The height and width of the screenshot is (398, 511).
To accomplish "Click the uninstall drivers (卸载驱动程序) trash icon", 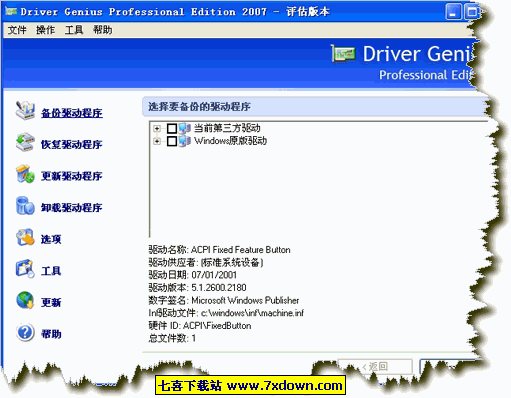I will (x=25, y=206).
